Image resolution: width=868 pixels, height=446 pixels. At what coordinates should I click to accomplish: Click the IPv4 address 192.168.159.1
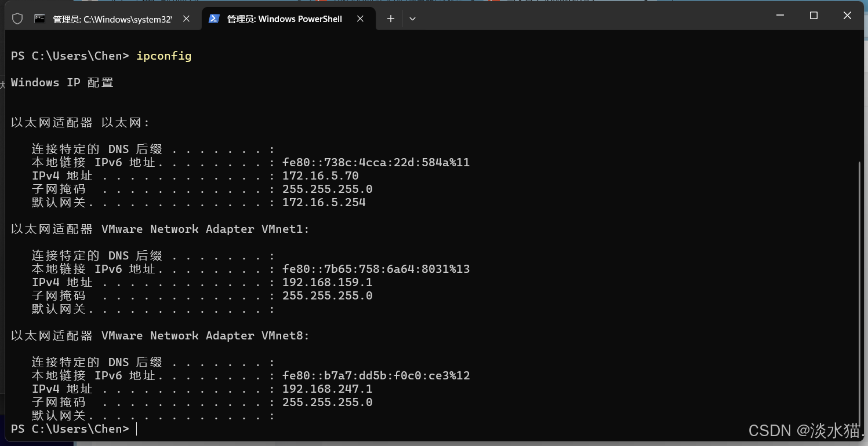pyautogui.click(x=328, y=282)
